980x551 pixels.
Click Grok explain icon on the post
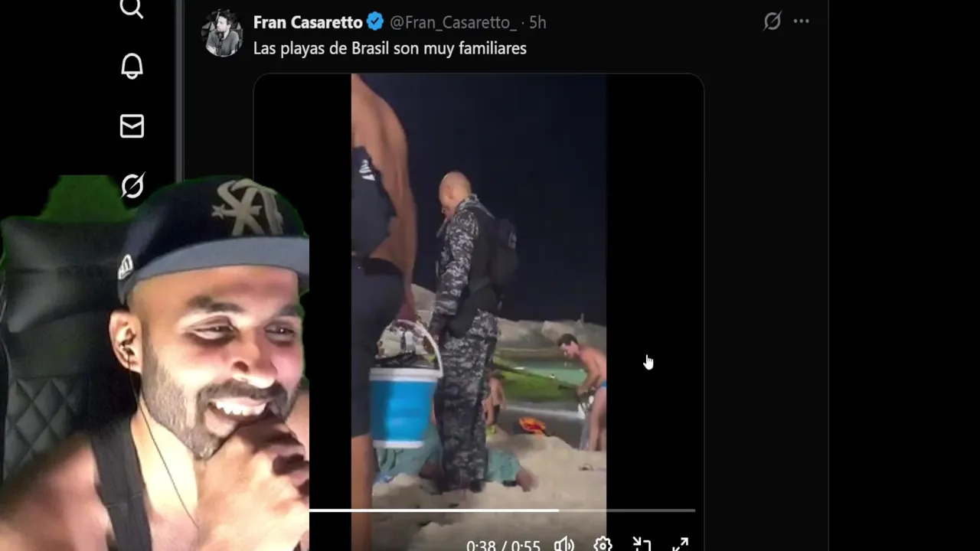coord(773,21)
